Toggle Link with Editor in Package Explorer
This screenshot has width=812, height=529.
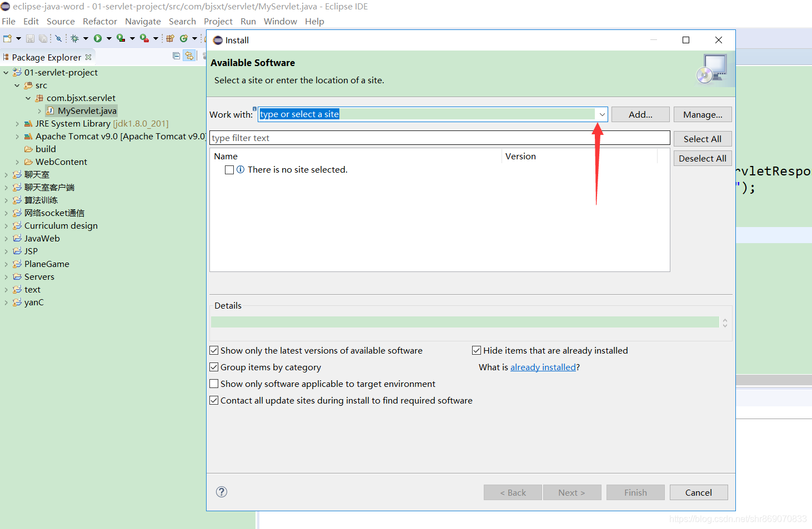click(189, 56)
